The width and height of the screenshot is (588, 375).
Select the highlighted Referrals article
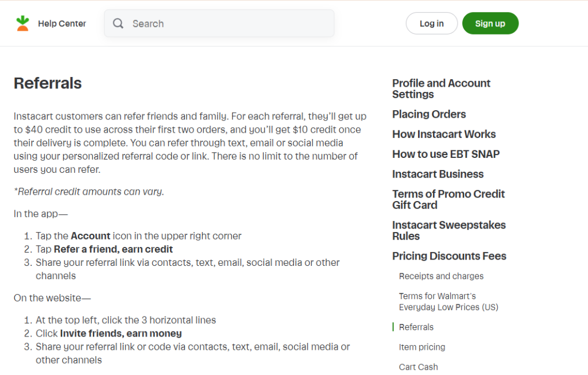tap(416, 327)
